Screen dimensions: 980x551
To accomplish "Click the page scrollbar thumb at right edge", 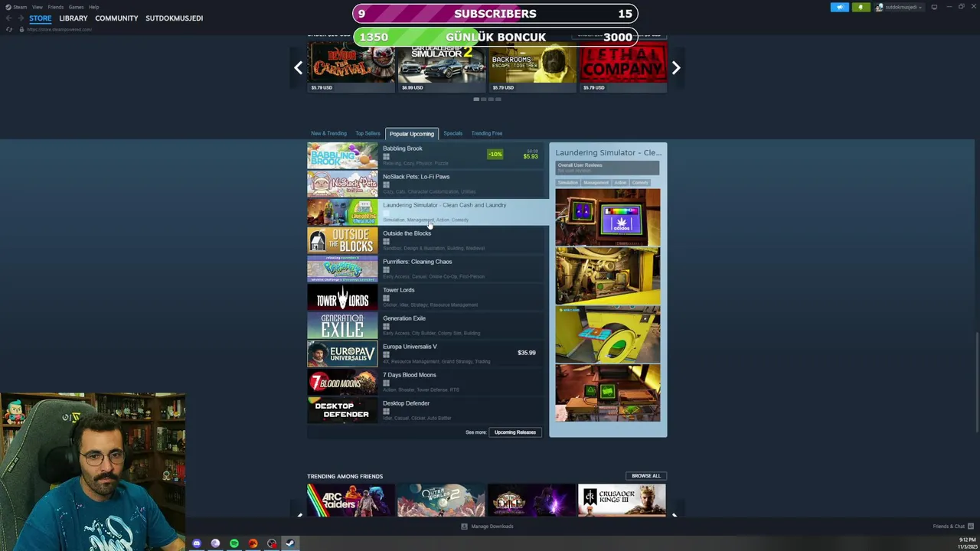I will coord(976,383).
